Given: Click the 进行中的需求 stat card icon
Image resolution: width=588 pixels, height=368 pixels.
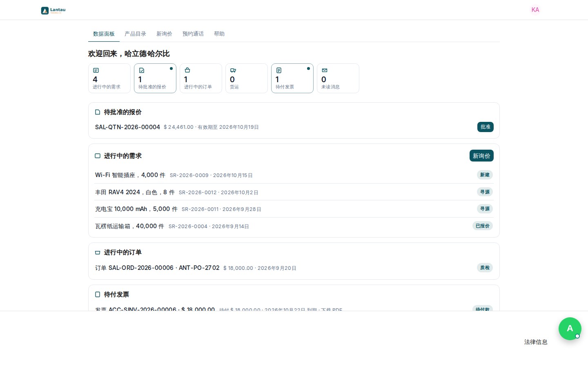Looking at the screenshot, I should click(x=96, y=70).
